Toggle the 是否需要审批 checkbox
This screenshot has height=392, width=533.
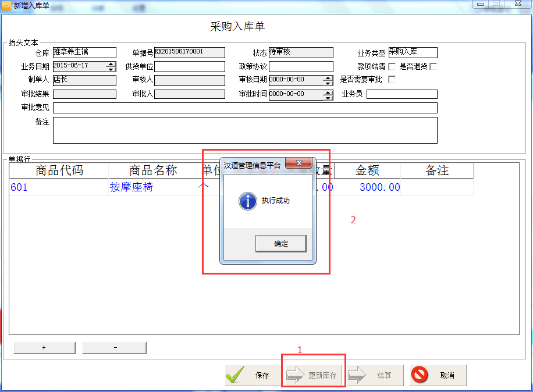(392, 79)
